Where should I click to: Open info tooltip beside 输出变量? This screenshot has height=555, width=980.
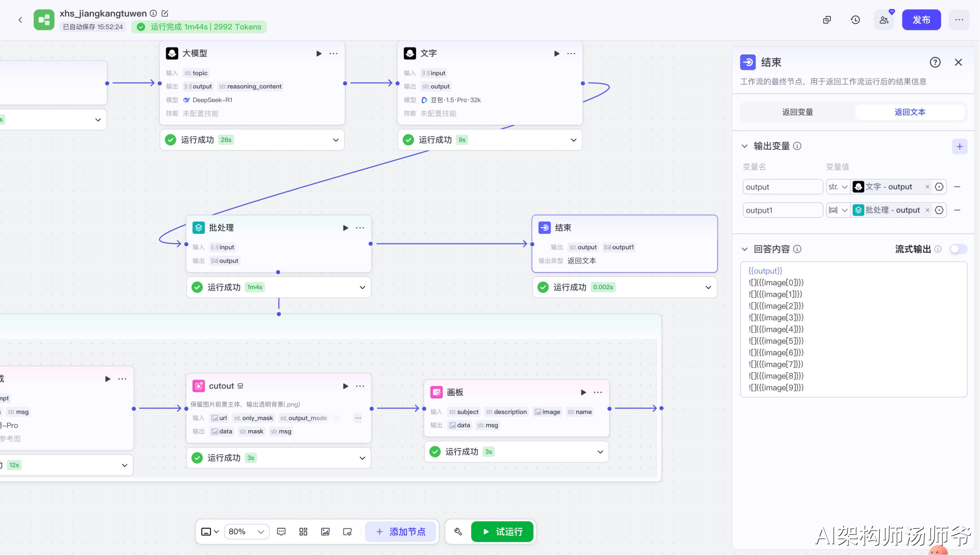797,146
